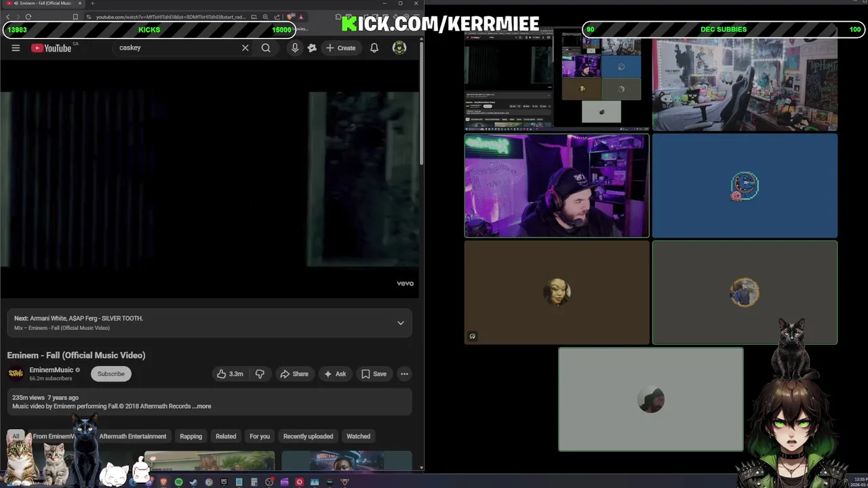Click the icon between microphone and Create
The image size is (868, 488).
click(x=312, y=47)
